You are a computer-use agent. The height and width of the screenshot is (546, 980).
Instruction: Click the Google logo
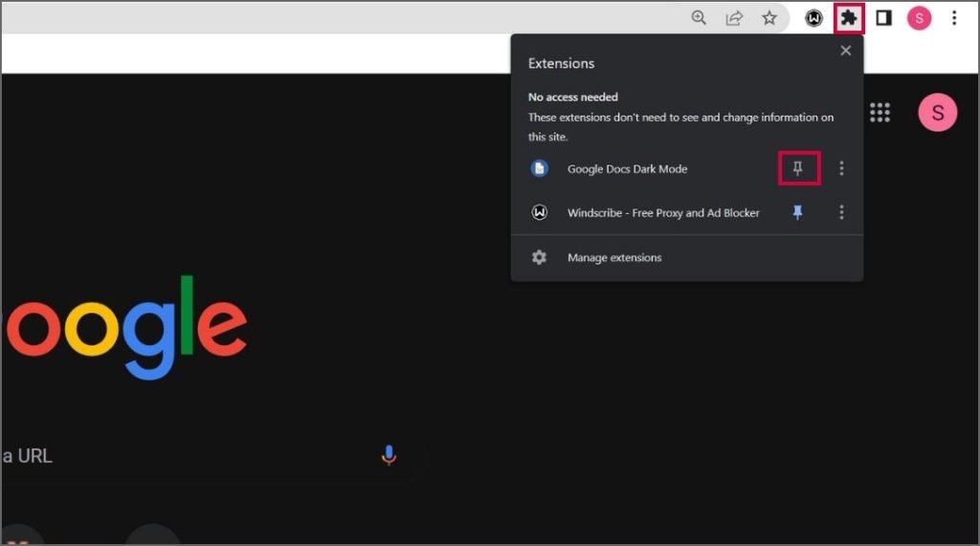point(125,327)
